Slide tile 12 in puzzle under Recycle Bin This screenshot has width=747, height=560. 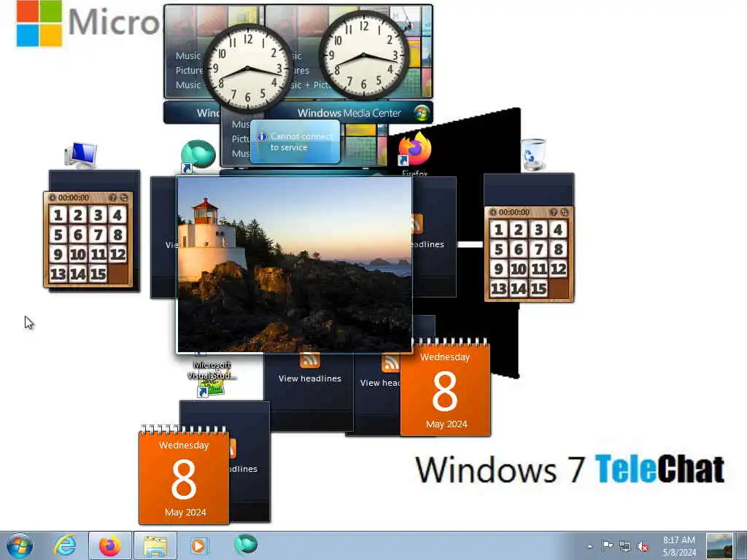click(558, 270)
